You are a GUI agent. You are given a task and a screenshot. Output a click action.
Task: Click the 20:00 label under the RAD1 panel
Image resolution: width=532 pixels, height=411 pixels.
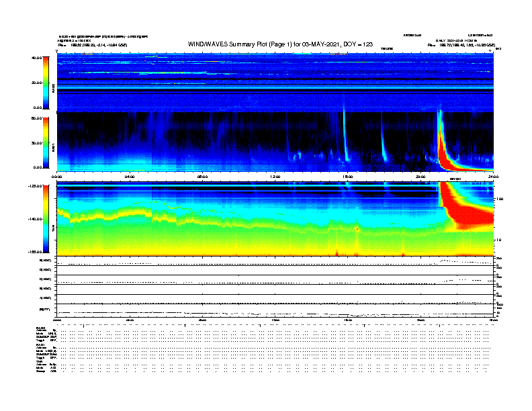coord(420,177)
